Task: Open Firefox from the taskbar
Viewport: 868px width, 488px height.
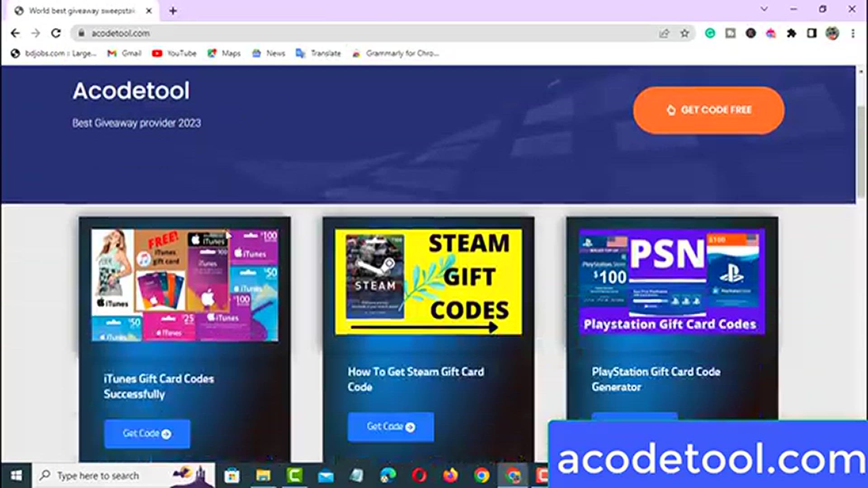Action: [x=450, y=475]
